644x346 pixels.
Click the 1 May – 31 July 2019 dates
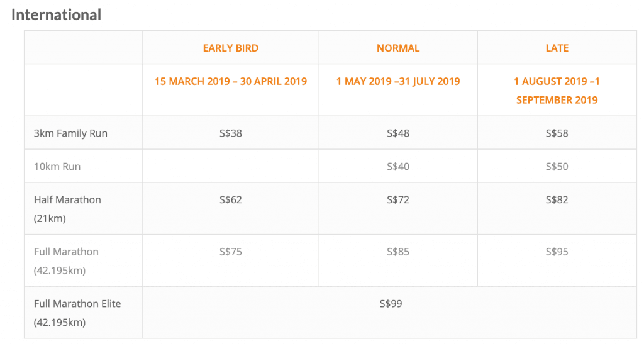pos(398,81)
